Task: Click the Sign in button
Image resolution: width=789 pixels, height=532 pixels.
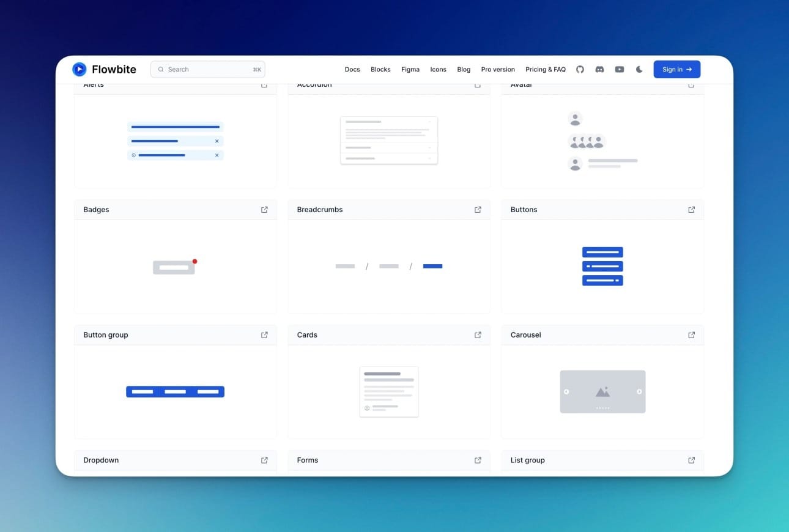Action: [x=676, y=70]
